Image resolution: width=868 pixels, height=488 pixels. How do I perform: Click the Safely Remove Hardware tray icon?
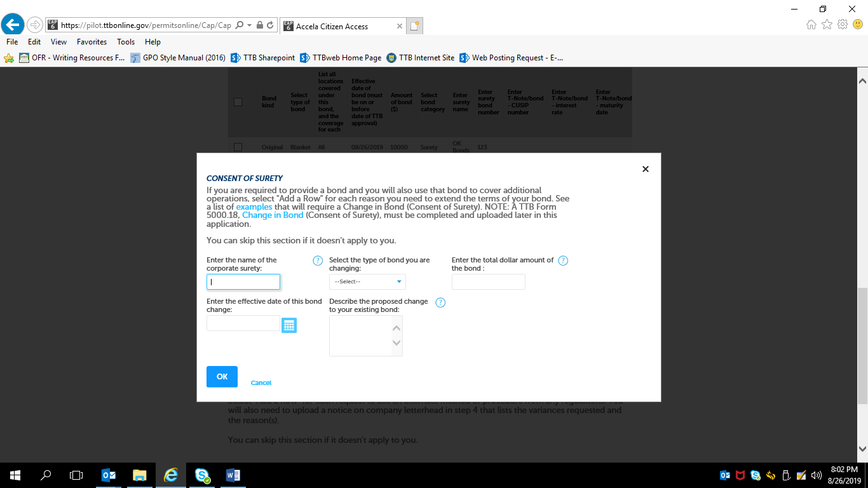(x=785, y=475)
